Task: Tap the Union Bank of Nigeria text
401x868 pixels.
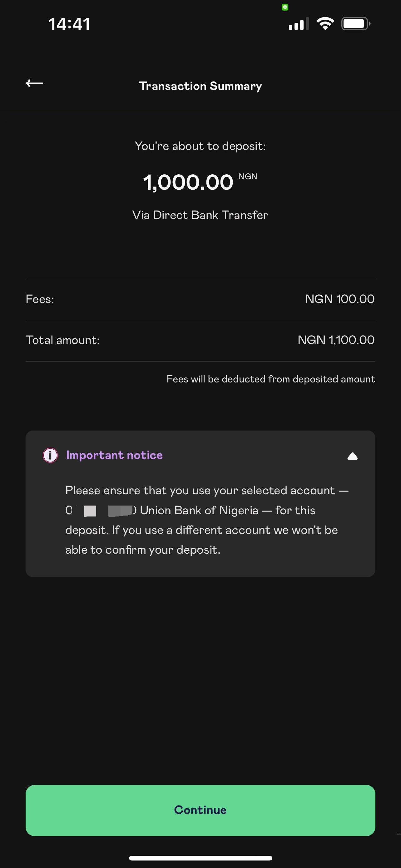Action: point(199,511)
